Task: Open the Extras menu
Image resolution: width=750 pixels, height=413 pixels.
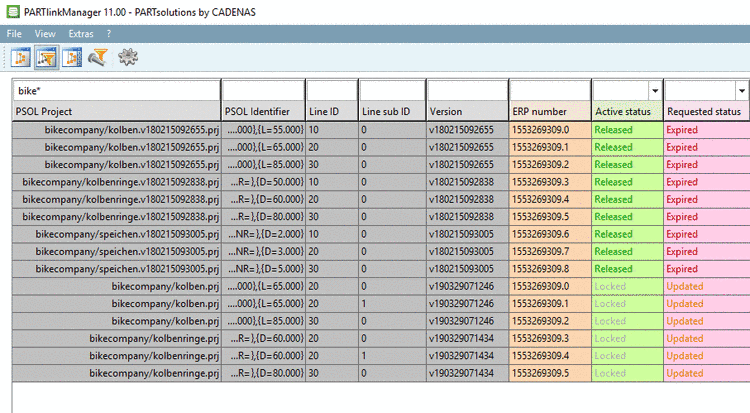Action: point(81,34)
